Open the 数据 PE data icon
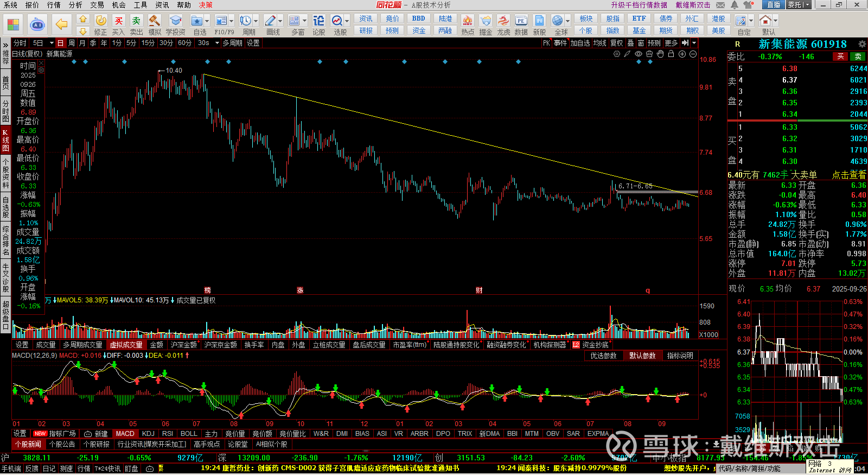This screenshot has height=475, width=868. click(x=521, y=21)
